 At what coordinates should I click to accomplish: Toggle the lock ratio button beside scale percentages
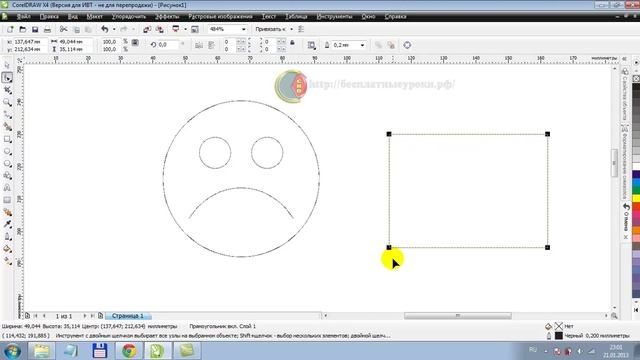(135, 42)
